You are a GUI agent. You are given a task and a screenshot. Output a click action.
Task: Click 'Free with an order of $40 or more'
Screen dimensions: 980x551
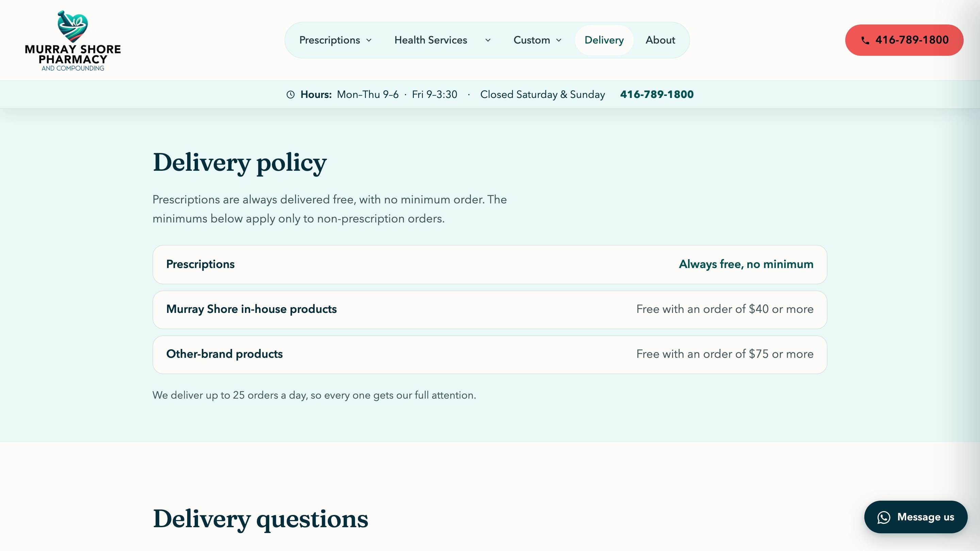[x=725, y=309]
